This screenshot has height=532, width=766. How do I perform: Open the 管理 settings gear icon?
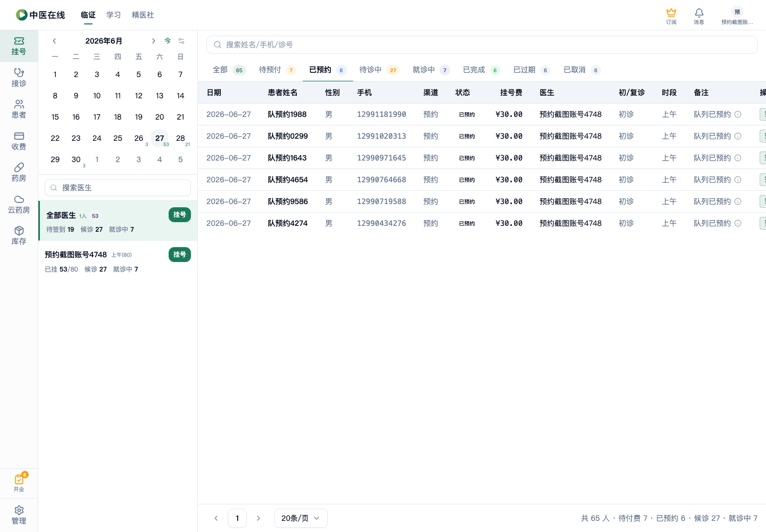point(19,515)
